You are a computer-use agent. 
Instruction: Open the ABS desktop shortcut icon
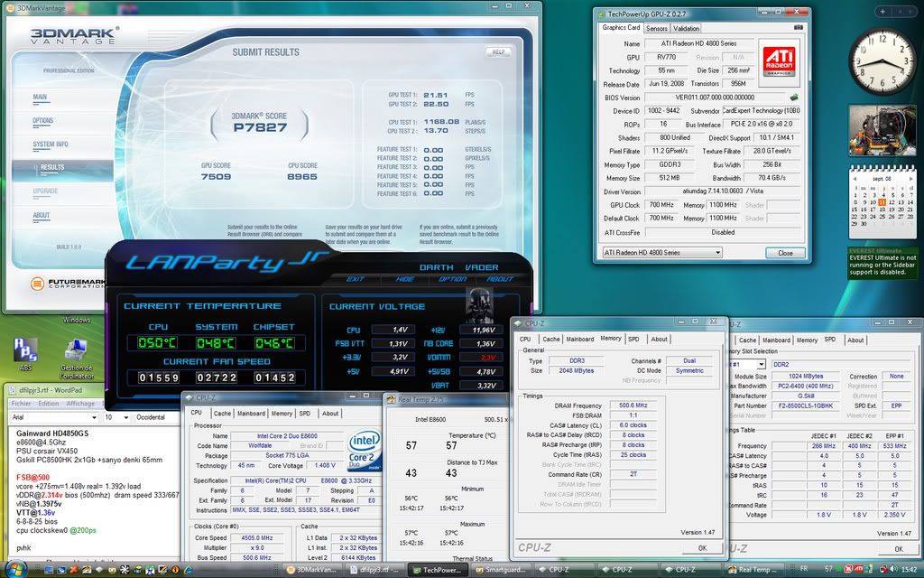click(26, 350)
